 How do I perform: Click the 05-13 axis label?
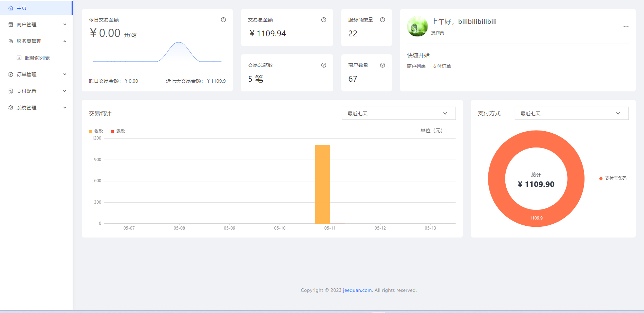[430, 228]
